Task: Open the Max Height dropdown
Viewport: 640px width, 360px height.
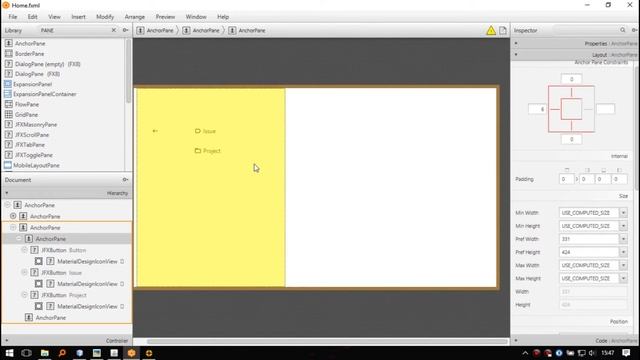Action: (x=623, y=278)
